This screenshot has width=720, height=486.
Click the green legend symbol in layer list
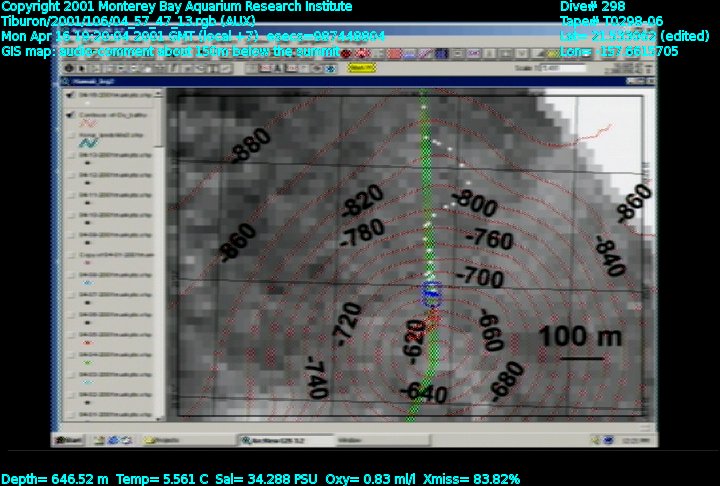coord(86,362)
